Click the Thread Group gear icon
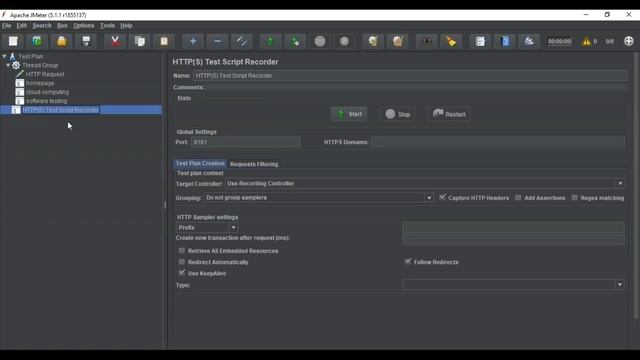 [x=16, y=65]
